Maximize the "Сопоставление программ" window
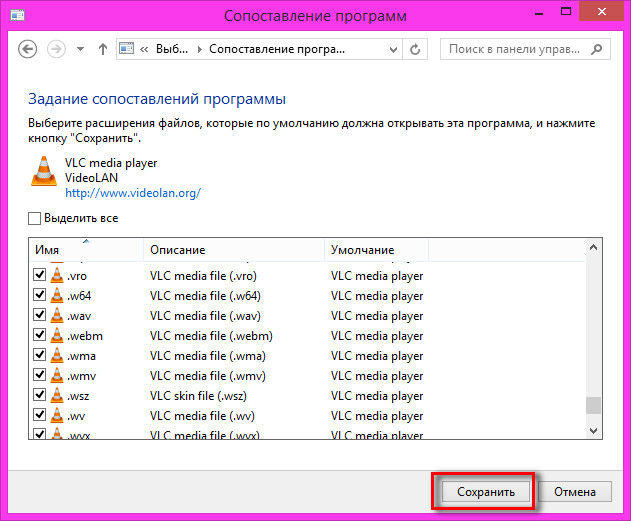Image resolution: width=631 pixels, height=521 pixels. click(566, 12)
